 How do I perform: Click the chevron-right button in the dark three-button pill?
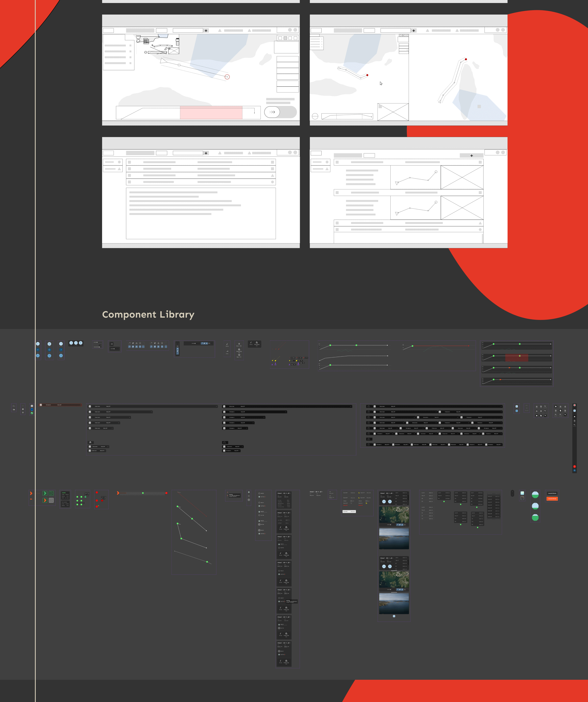(x=76, y=343)
